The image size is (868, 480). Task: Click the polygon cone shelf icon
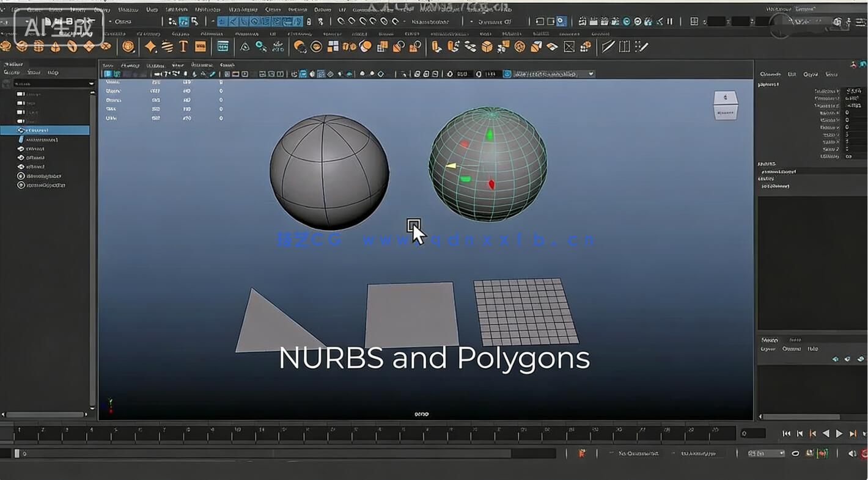(55, 46)
